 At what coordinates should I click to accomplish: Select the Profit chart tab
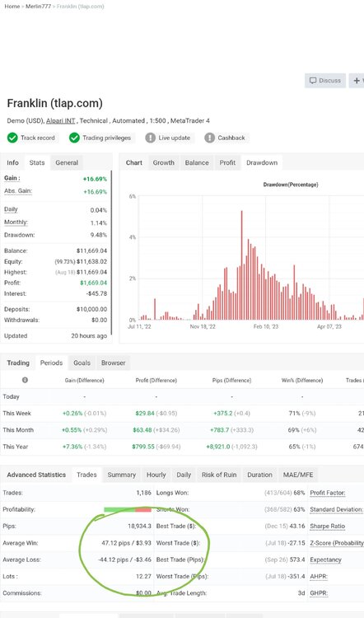227,162
